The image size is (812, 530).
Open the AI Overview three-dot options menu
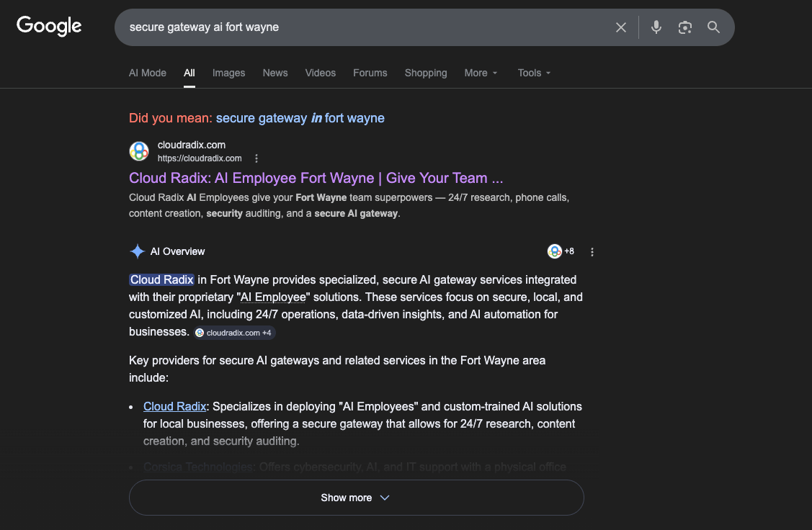[592, 251]
